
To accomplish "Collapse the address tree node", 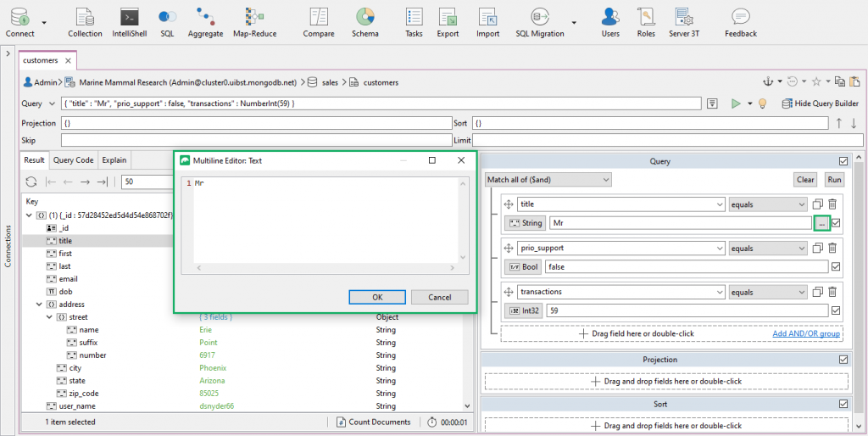I will point(39,305).
